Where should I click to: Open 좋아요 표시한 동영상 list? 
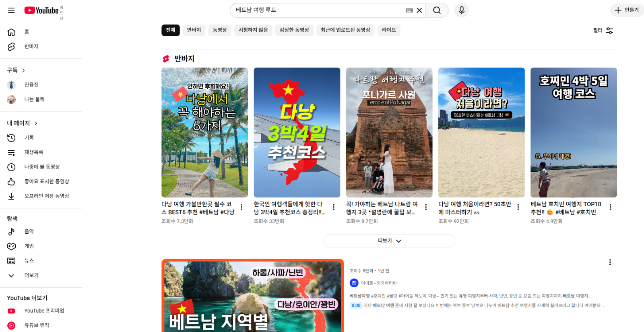(x=41, y=181)
